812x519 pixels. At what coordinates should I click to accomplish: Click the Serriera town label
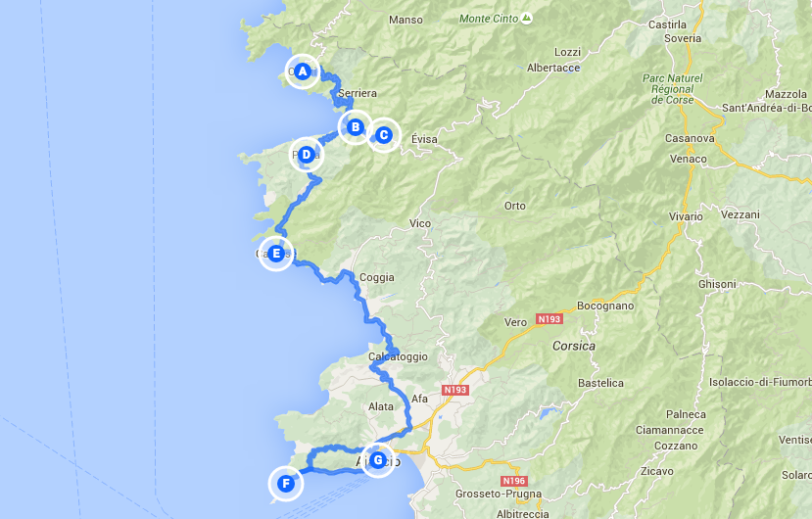pos(358,93)
